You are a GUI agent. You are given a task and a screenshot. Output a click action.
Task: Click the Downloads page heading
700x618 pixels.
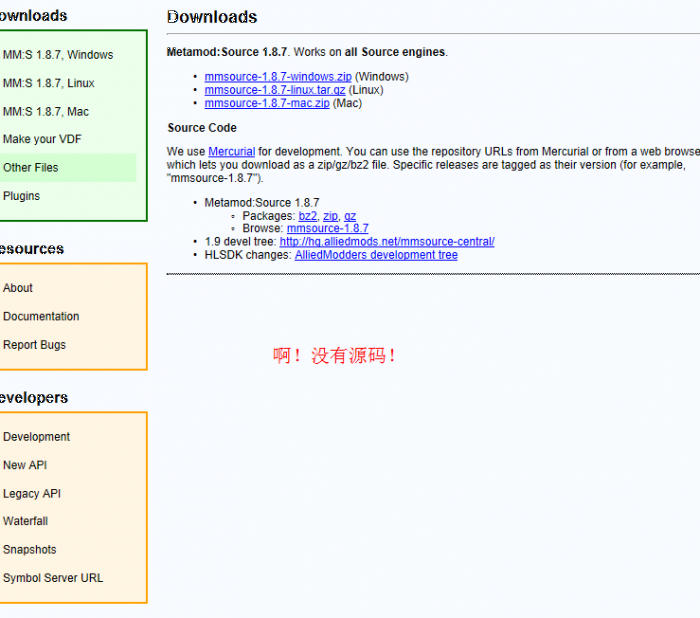pos(212,17)
